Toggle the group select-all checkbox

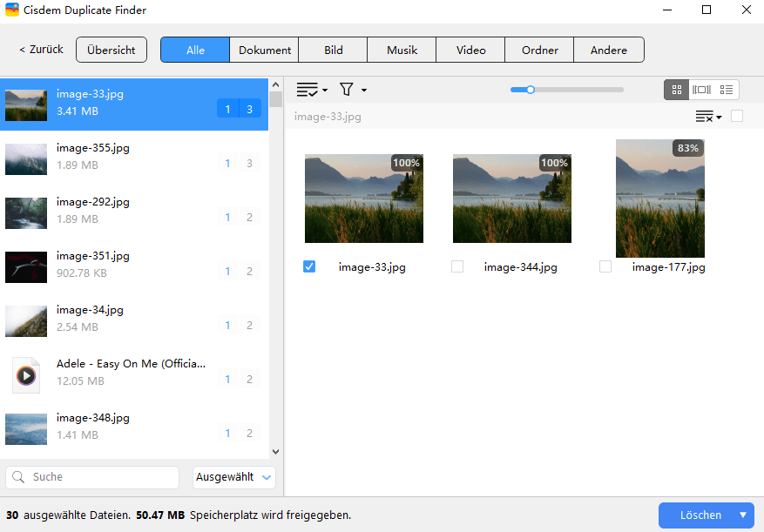click(x=737, y=117)
